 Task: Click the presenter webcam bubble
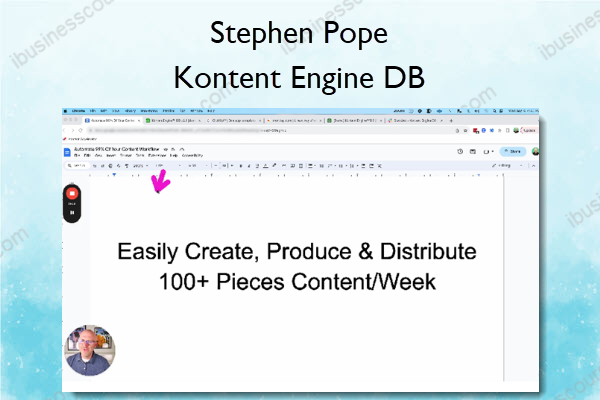coord(88,352)
